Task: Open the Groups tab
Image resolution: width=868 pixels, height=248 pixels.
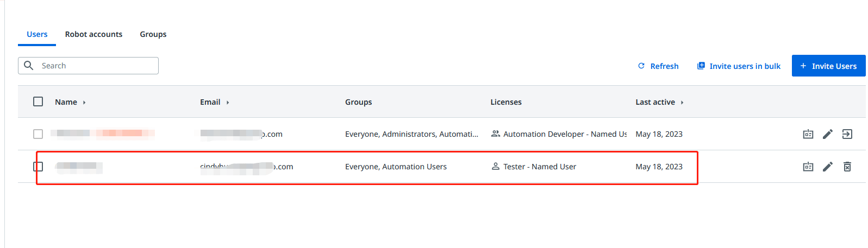Action: tap(153, 34)
